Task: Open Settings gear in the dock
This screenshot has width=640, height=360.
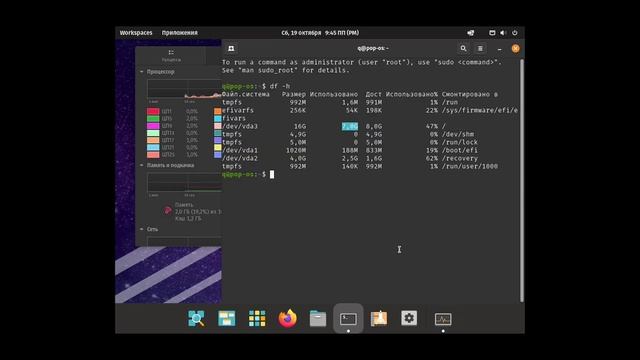Action: pyautogui.click(x=409, y=318)
